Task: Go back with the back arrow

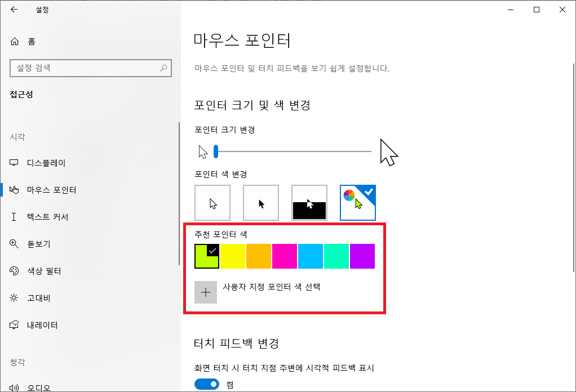Action: 14,10
